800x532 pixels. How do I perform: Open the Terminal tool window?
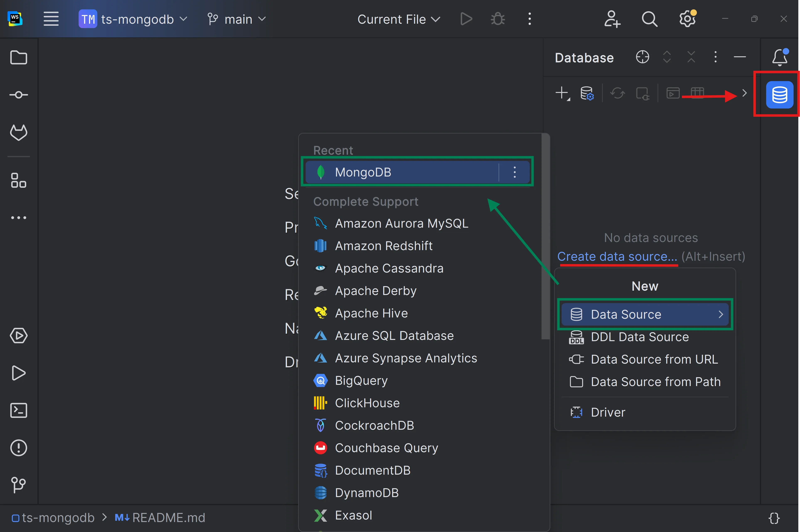point(18,410)
